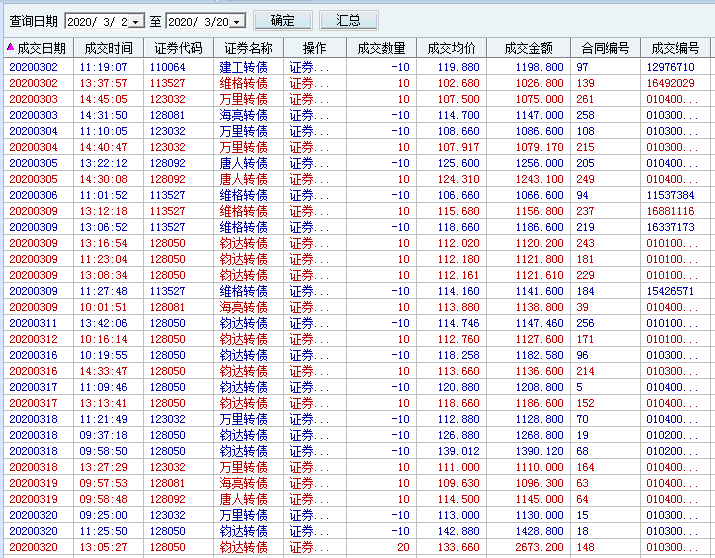Click trade time 14:31:50
This screenshot has width=715, height=558.
point(103,115)
